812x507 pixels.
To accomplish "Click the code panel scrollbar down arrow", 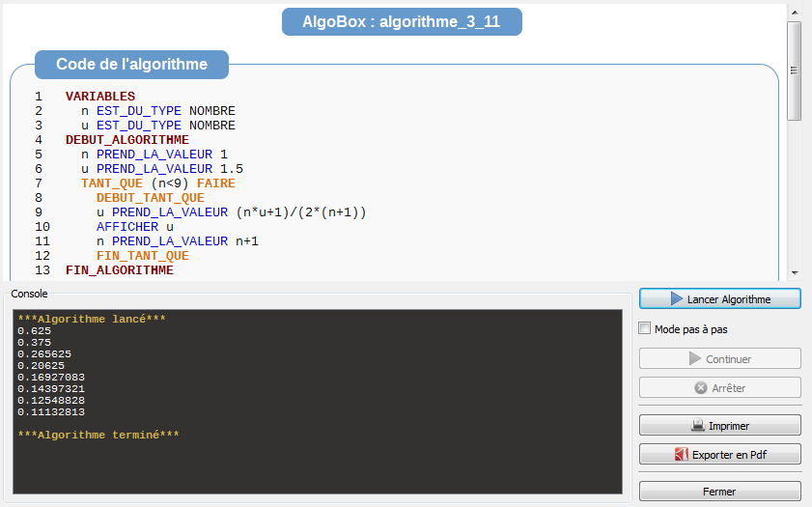I will [795, 272].
